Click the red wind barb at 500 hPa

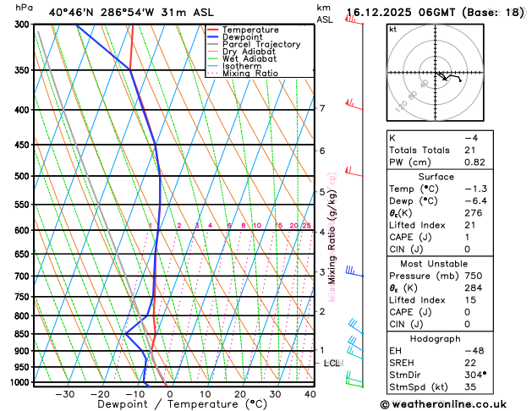tap(354, 172)
